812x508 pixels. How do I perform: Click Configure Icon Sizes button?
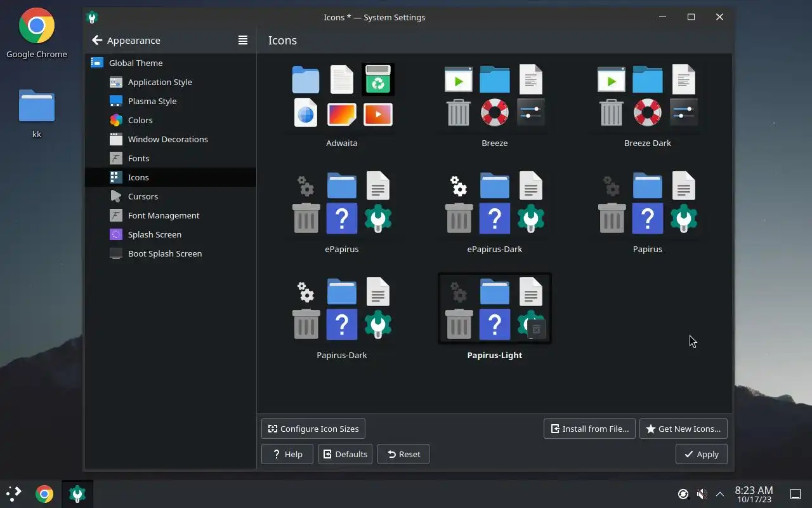(313, 429)
